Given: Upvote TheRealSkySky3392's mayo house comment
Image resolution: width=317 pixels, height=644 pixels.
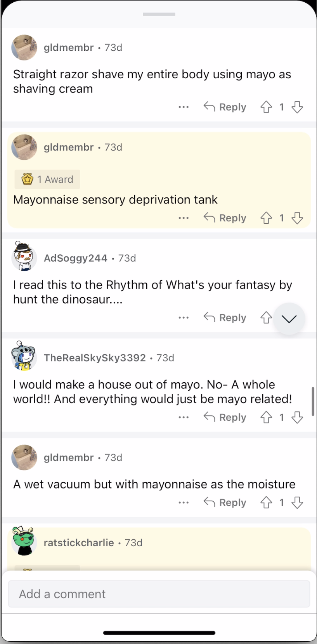Looking at the screenshot, I should [x=266, y=417].
